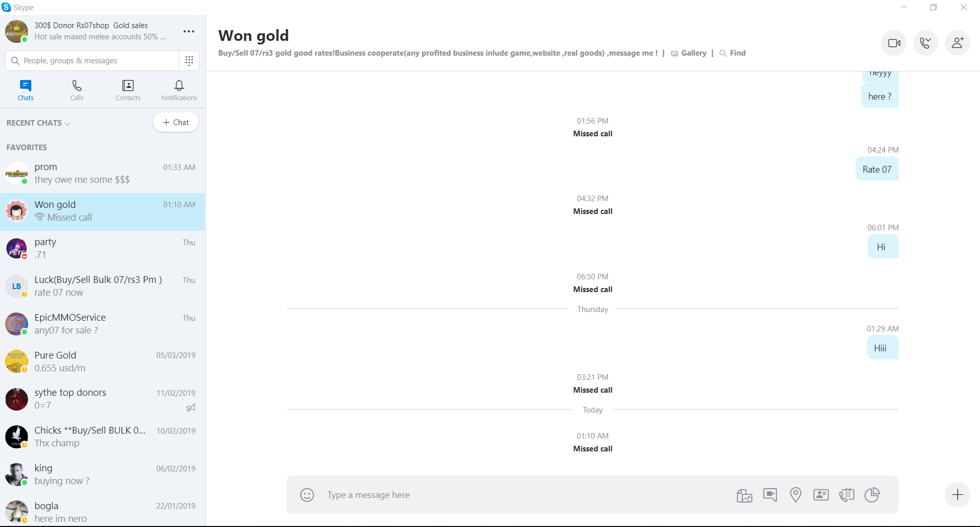Schedule a call from the message toolbar
This screenshot has width=980, height=527.
point(846,495)
